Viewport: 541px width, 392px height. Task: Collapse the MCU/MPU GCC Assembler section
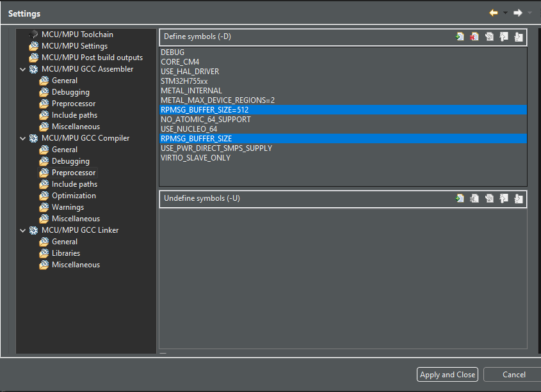(22, 68)
